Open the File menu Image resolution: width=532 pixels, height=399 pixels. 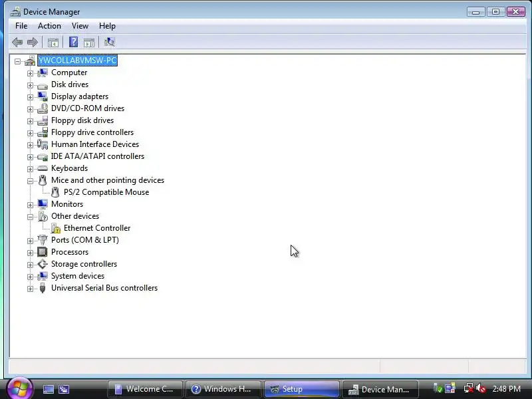click(x=21, y=26)
